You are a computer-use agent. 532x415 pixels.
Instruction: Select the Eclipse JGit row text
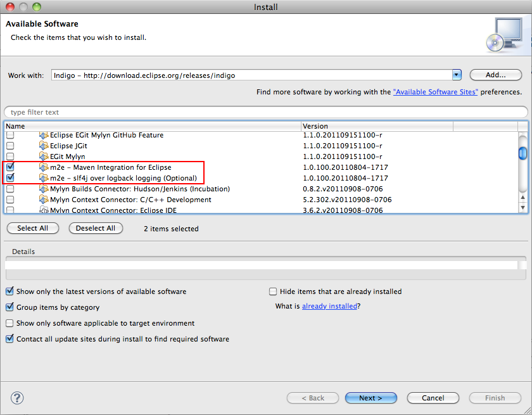[68, 146]
